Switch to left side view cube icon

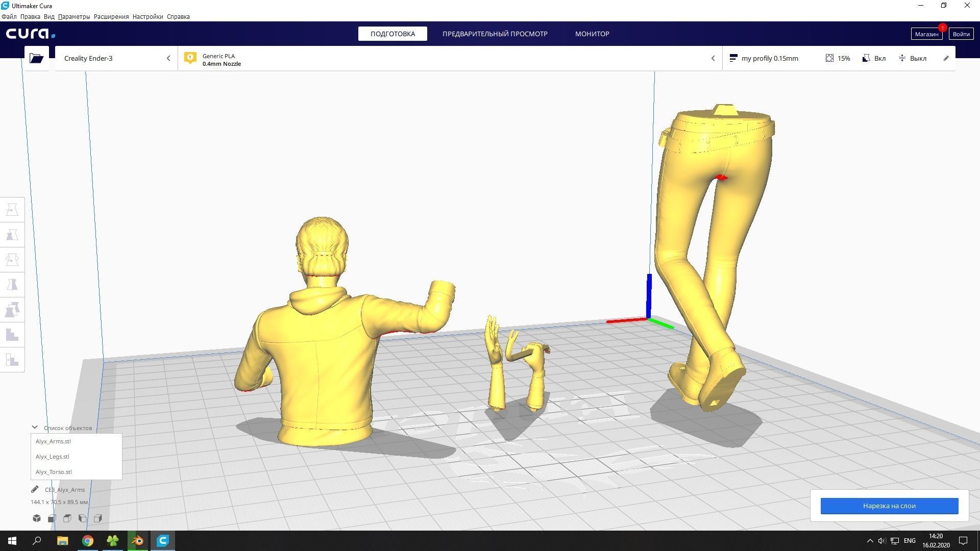pos(83,518)
